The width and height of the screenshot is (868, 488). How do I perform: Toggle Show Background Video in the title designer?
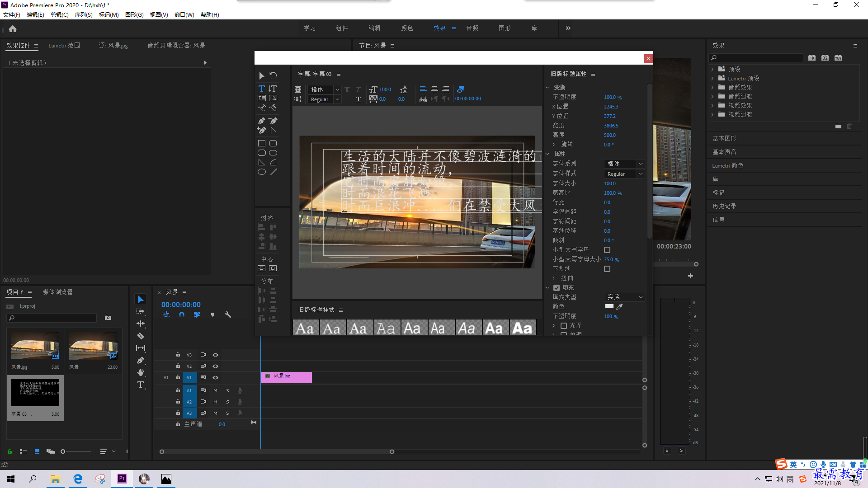[460, 89]
